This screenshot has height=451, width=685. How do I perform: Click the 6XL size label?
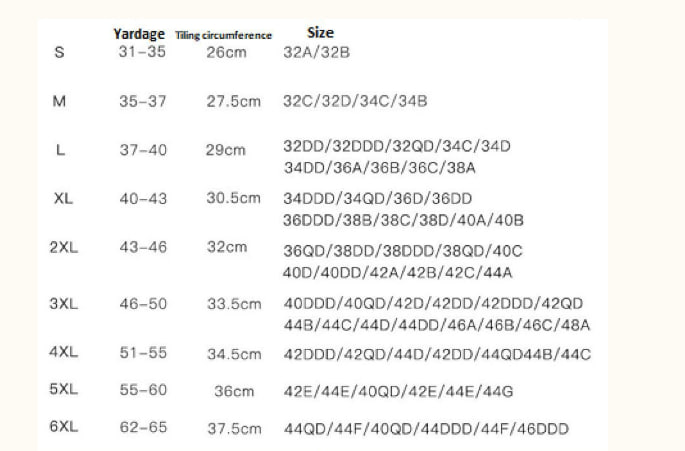63,428
